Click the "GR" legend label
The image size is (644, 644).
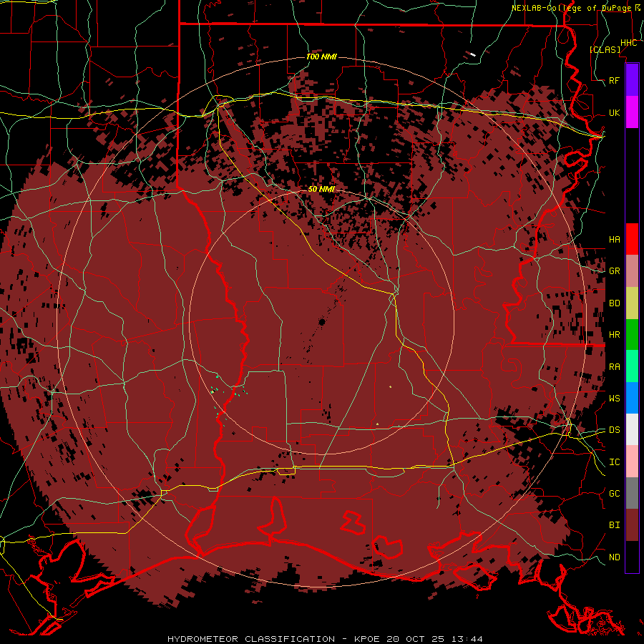[x=614, y=271]
